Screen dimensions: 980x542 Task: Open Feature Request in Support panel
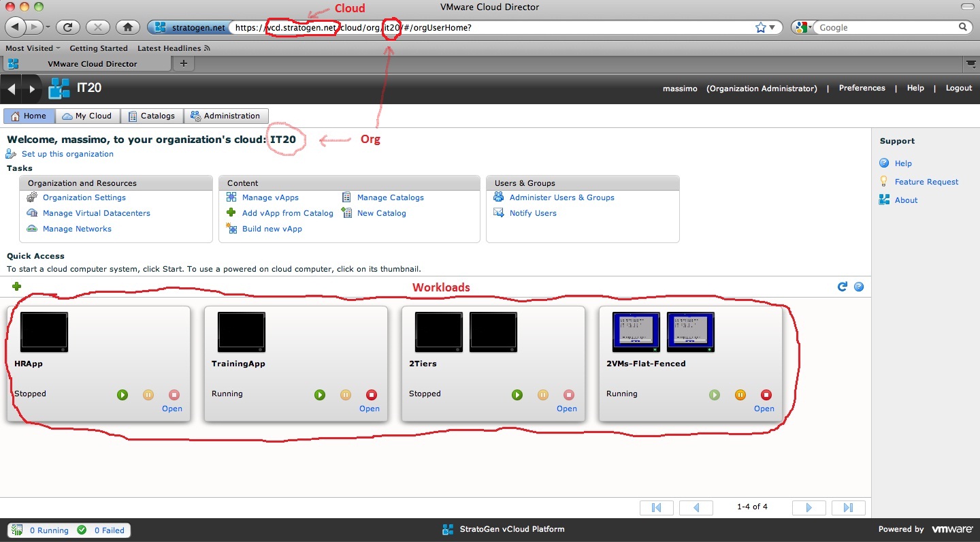[926, 182]
